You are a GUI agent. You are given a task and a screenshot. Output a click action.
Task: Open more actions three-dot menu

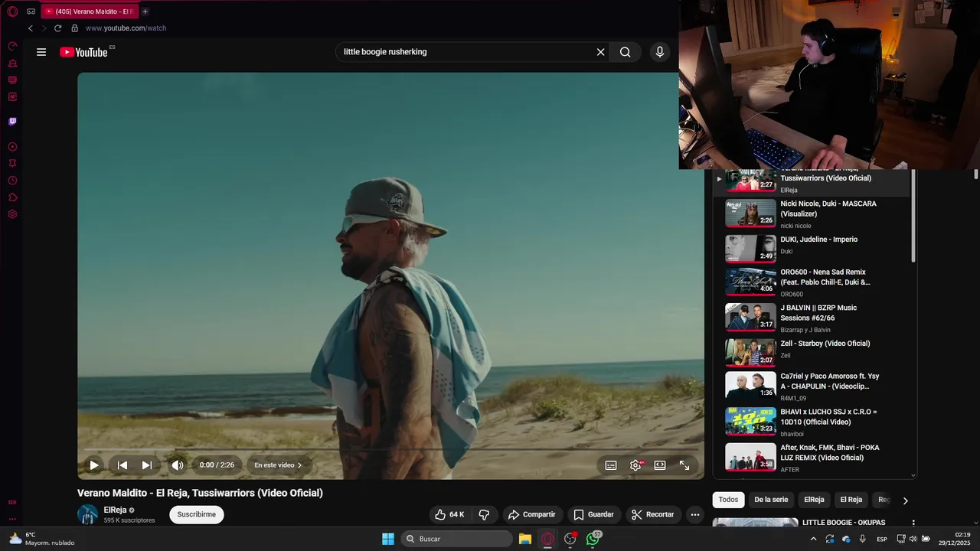pos(695,514)
